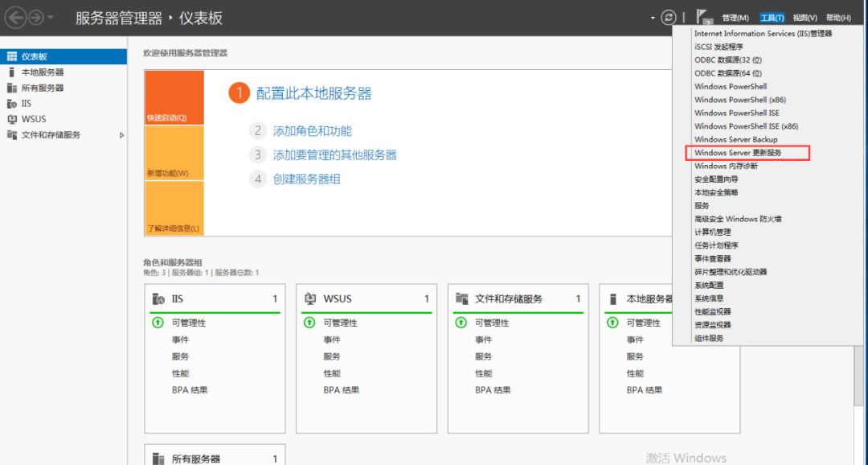Image resolution: width=868 pixels, height=465 pixels.
Task: Open 性能 in the 文件和存储服务 tile
Action: click(x=484, y=373)
